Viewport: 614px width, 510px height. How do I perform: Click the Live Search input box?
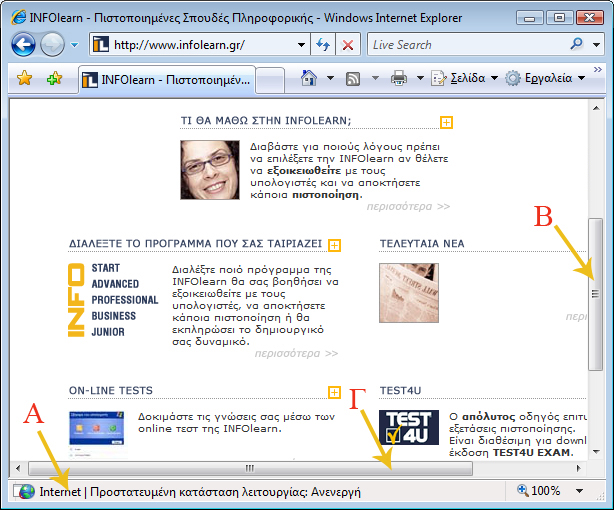pos(468,45)
